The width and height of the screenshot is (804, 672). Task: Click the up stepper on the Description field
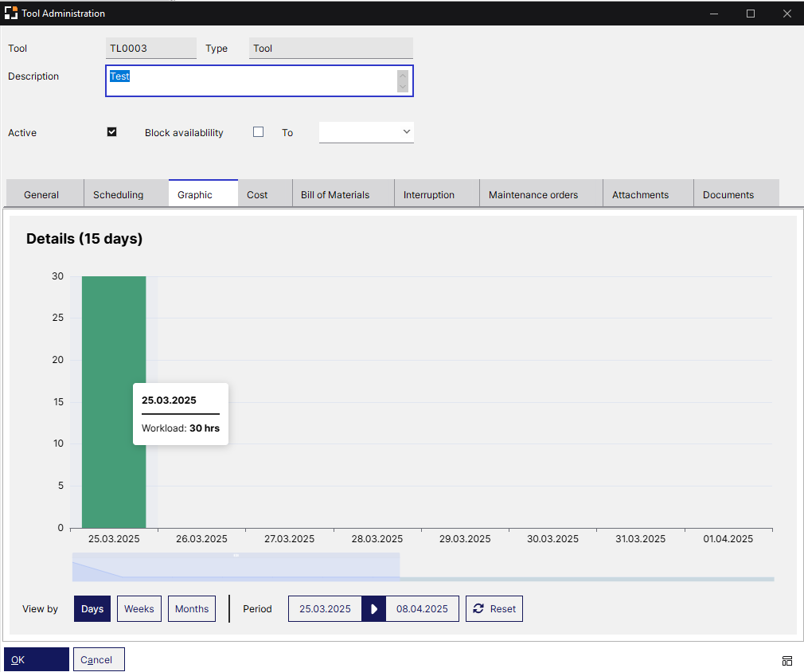(404, 75)
